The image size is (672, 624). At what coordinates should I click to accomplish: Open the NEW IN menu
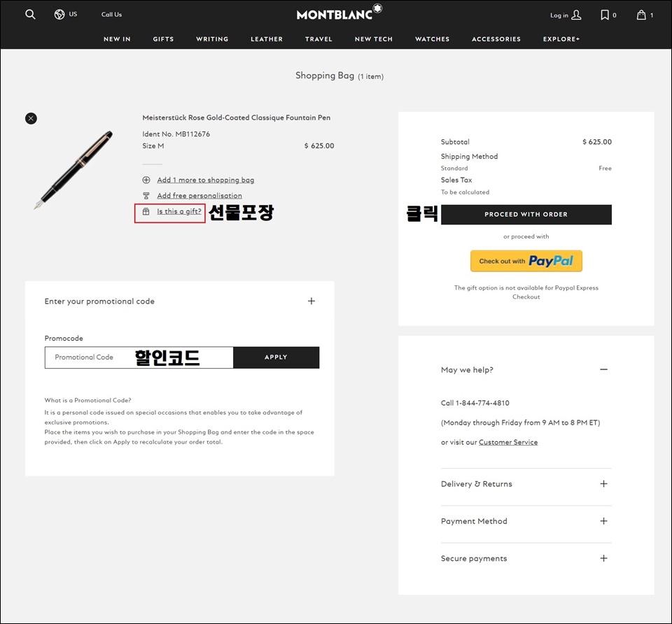(x=117, y=39)
